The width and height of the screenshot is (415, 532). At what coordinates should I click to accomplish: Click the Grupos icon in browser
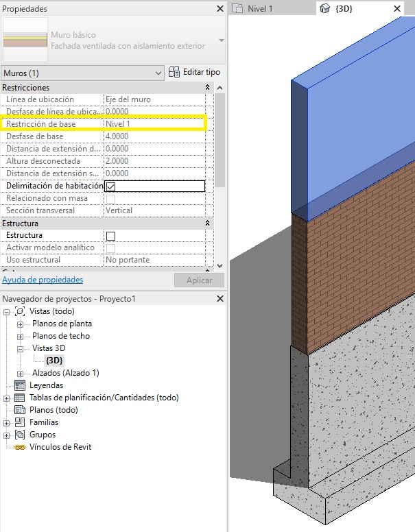[x=20, y=435]
